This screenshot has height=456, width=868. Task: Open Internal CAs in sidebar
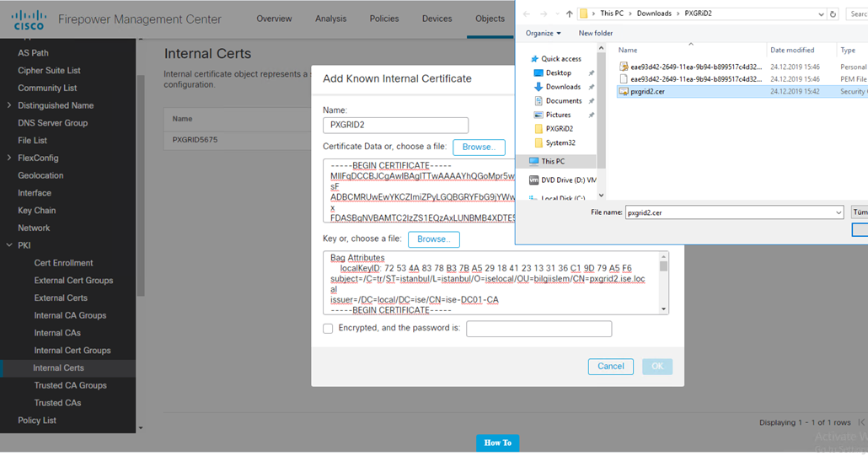pos(57,333)
